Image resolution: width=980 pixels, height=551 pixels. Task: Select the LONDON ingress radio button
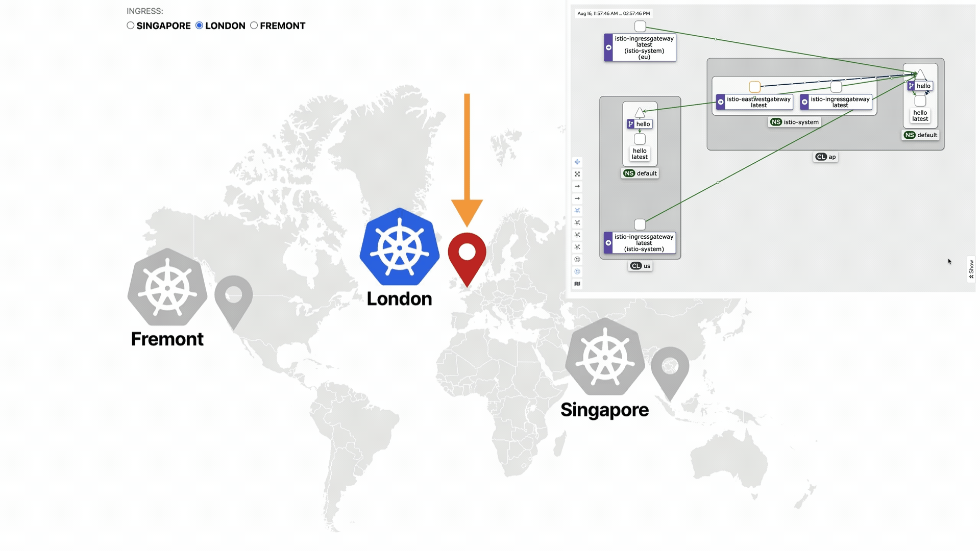200,26
